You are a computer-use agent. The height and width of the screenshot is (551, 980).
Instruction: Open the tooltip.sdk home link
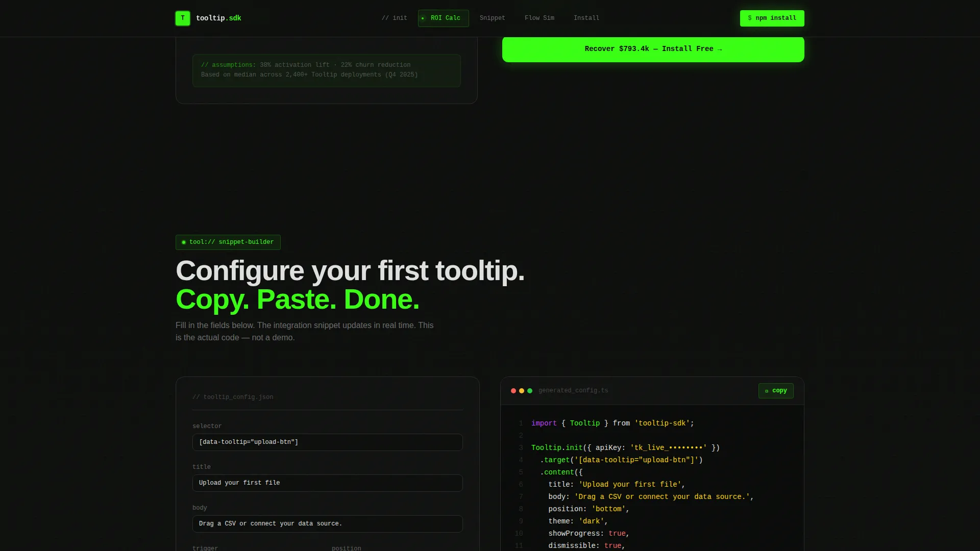click(x=218, y=18)
